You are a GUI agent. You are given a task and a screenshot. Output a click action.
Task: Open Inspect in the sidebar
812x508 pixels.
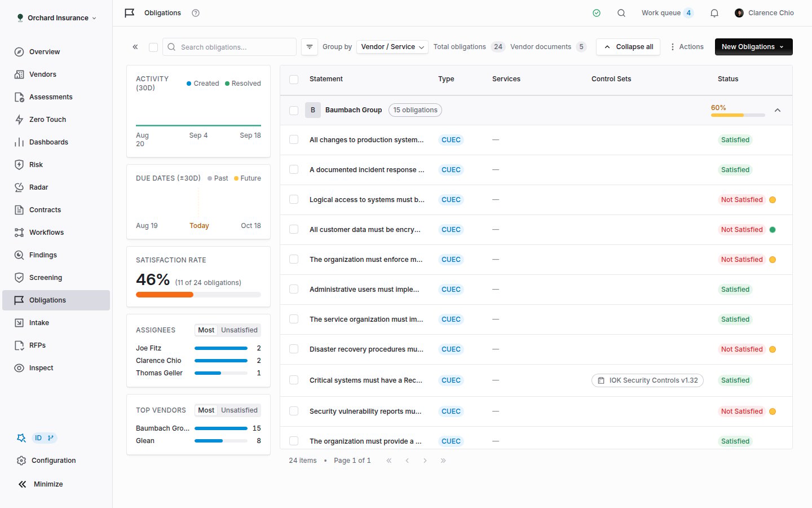click(56, 368)
